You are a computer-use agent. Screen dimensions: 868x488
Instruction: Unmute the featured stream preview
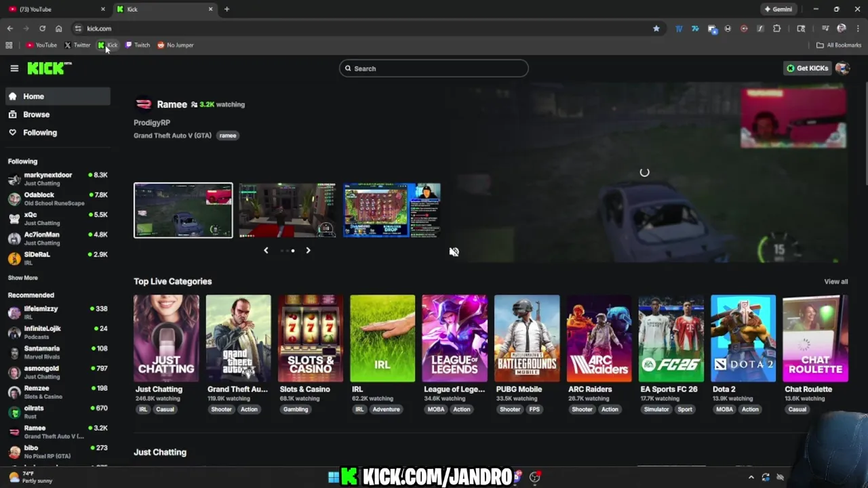pos(454,251)
